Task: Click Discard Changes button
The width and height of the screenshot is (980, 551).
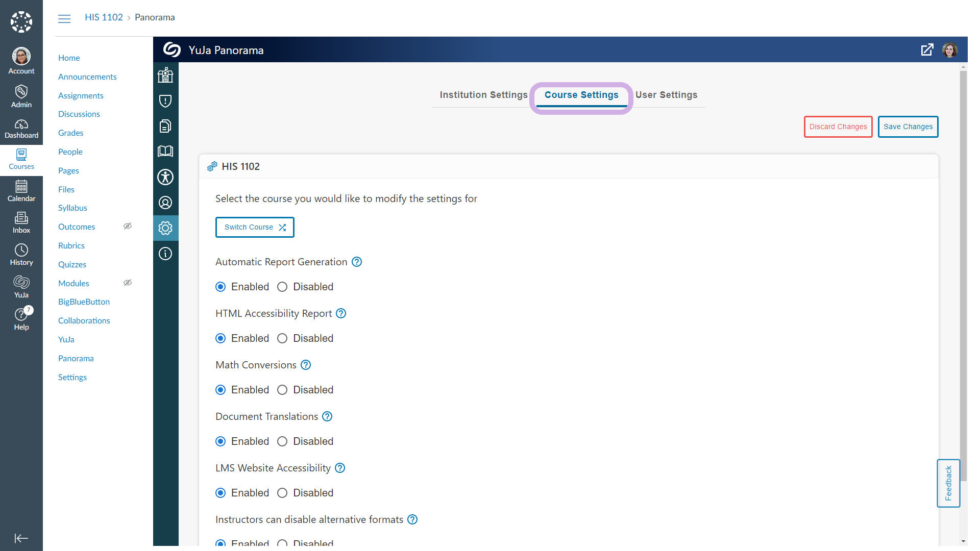Action: pyautogui.click(x=838, y=127)
